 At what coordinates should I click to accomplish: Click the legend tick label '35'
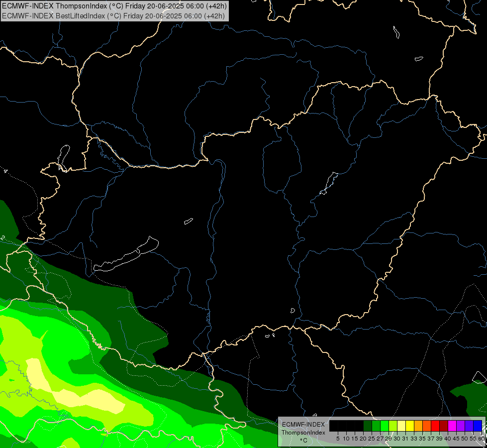click(x=422, y=439)
